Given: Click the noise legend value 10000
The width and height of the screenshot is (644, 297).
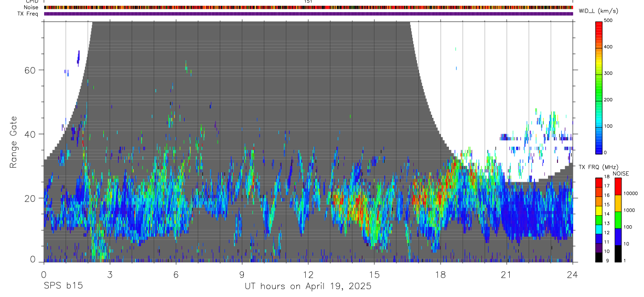Looking at the screenshot, I should click(x=631, y=193).
